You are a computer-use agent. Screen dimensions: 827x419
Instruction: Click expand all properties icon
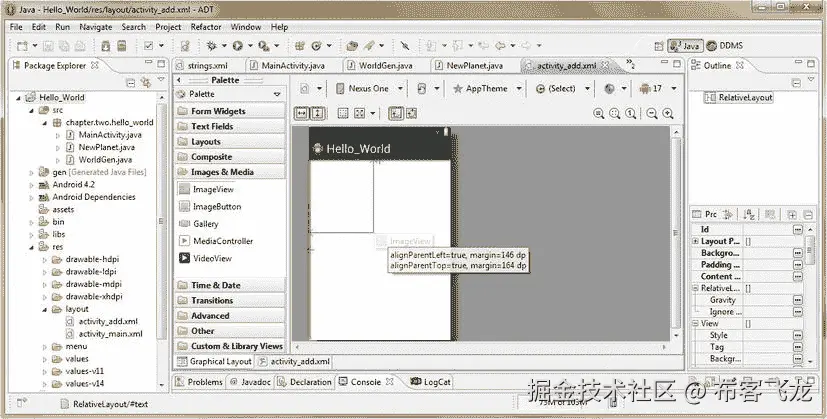(x=792, y=214)
